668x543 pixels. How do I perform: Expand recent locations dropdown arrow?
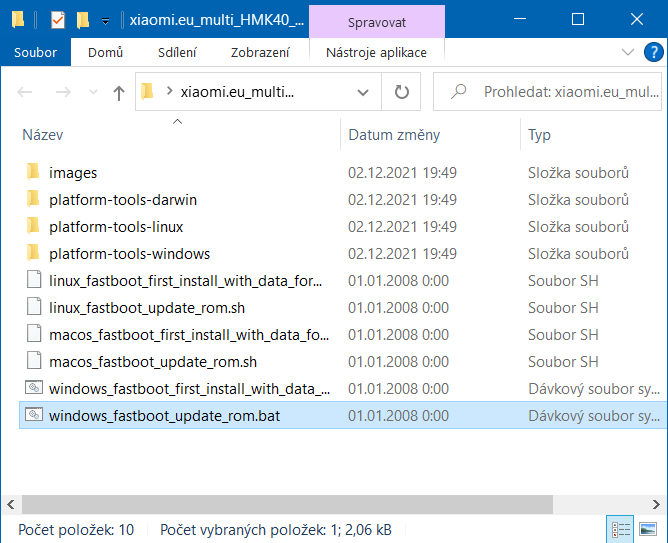tap(93, 92)
